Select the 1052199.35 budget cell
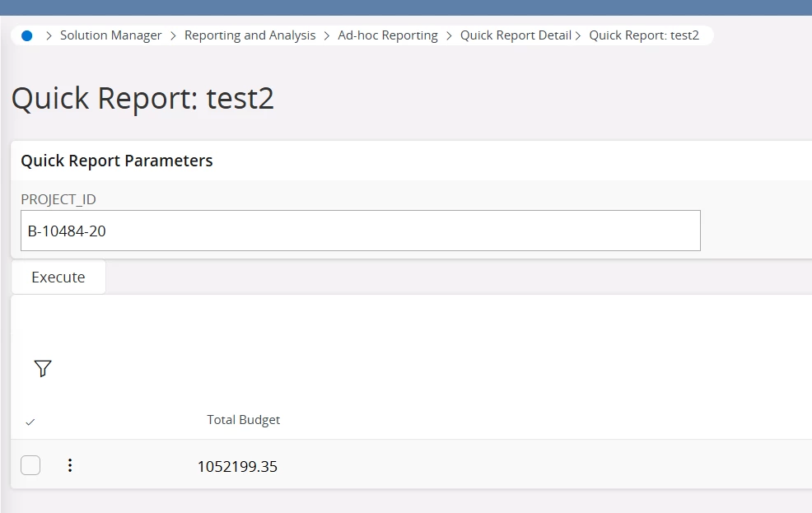The image size is (812, 513). pyautogui.click(x=237, y=467)
